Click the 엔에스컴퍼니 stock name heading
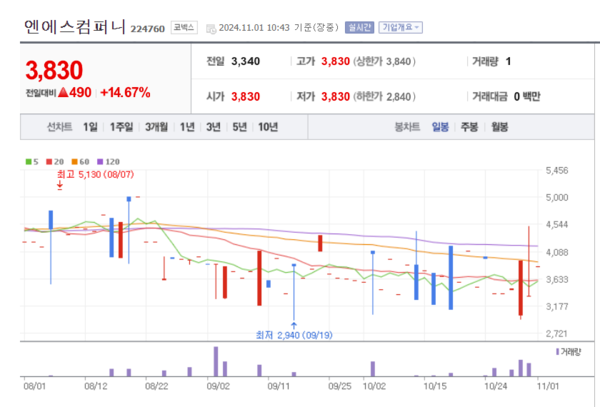This screenshot has height=407, width=600. (x=75, y=27)
